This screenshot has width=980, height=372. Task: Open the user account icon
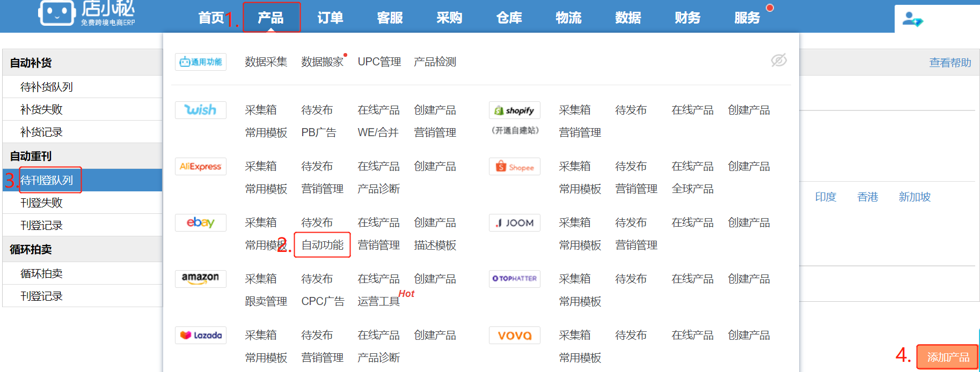pyautogui.click(x=912, y=19)
